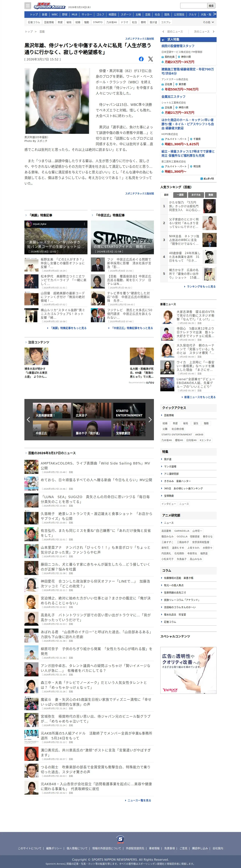Viewport: 241px width, 868px height.
Task: Open 「美脚」特集記事をもっと見る link
Action: tap(68, 328)
